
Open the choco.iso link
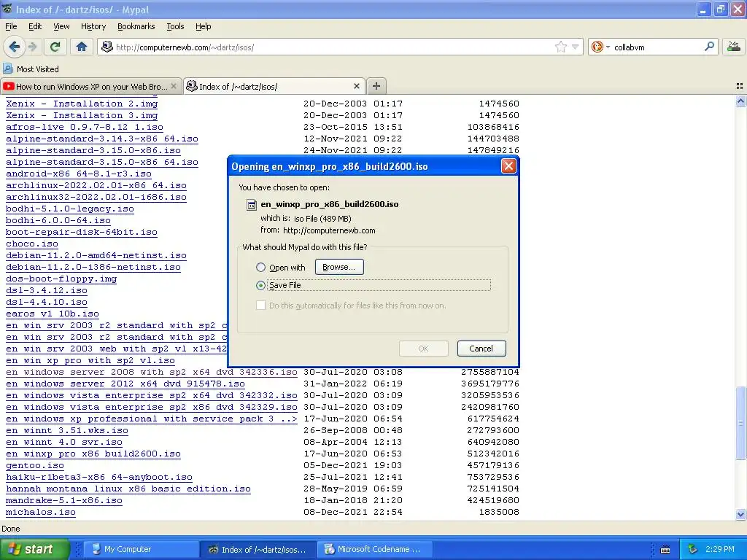pyautogui.click(x=32, y=244)
